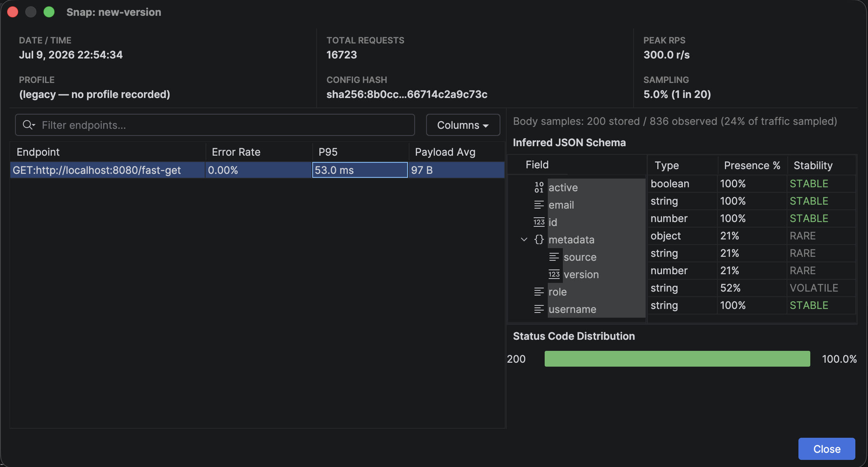
Task: Click the 53.0 ms P95 cell
Action: click(360, 170)
